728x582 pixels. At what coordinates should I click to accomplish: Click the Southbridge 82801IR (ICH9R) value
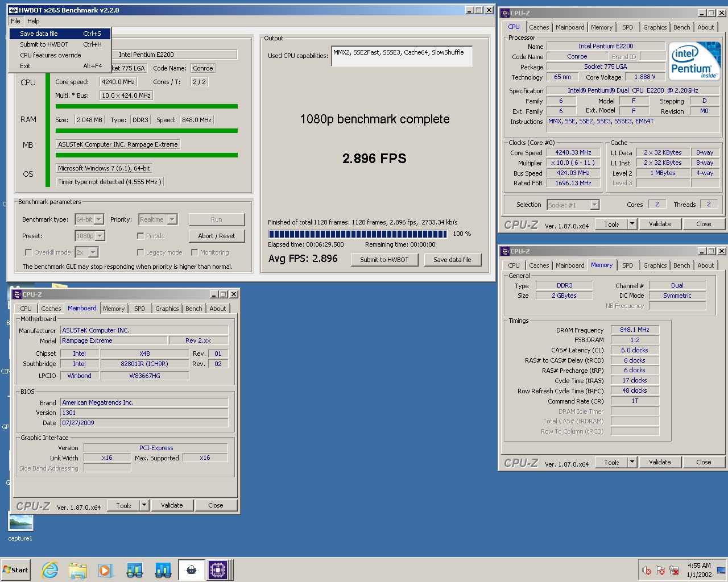coord(144,364)
